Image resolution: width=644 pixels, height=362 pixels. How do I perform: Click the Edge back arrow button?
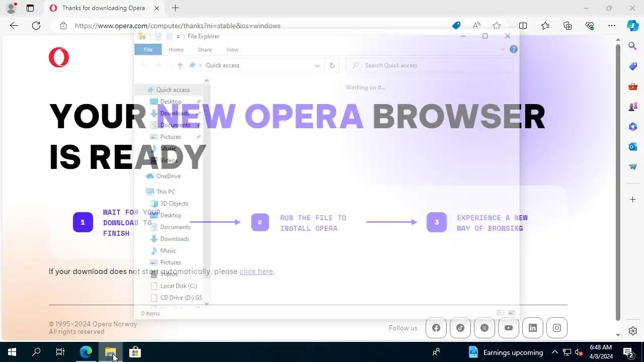14,26
